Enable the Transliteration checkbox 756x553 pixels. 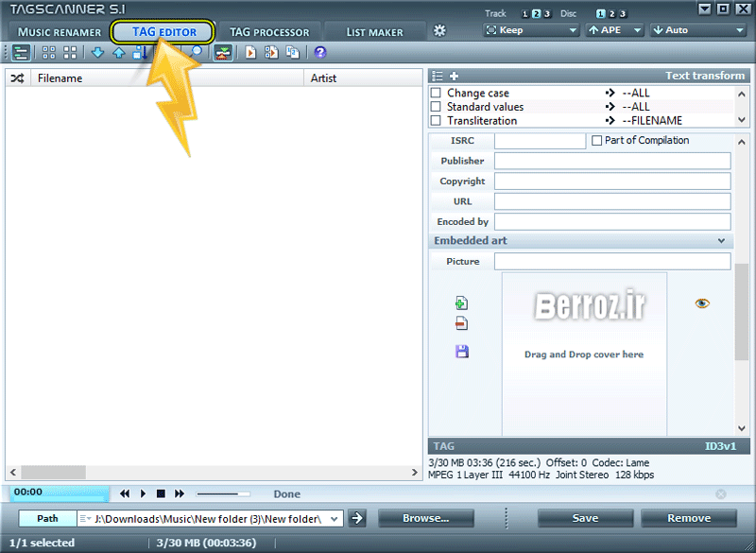click(436, 121)
